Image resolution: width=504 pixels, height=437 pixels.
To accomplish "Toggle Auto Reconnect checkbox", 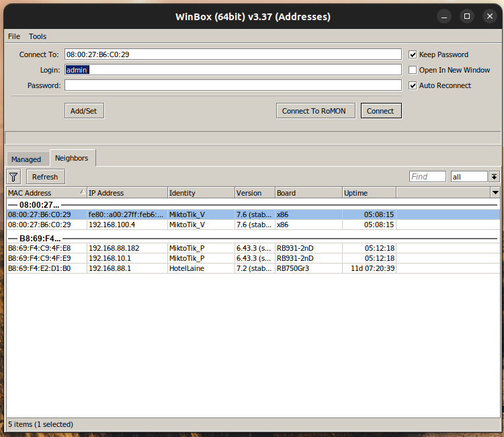I will coord(413,85).
